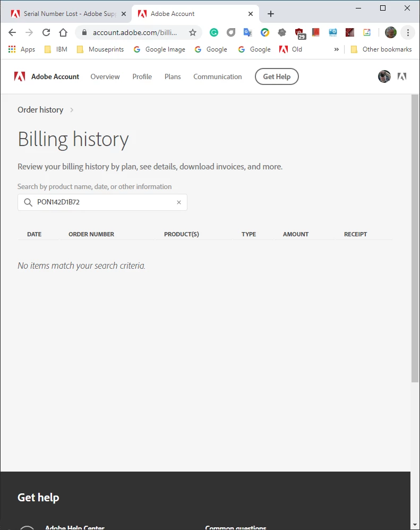420x530 pixels.
Task: Reload the Adobe billing page
Action: click(46, 32)
